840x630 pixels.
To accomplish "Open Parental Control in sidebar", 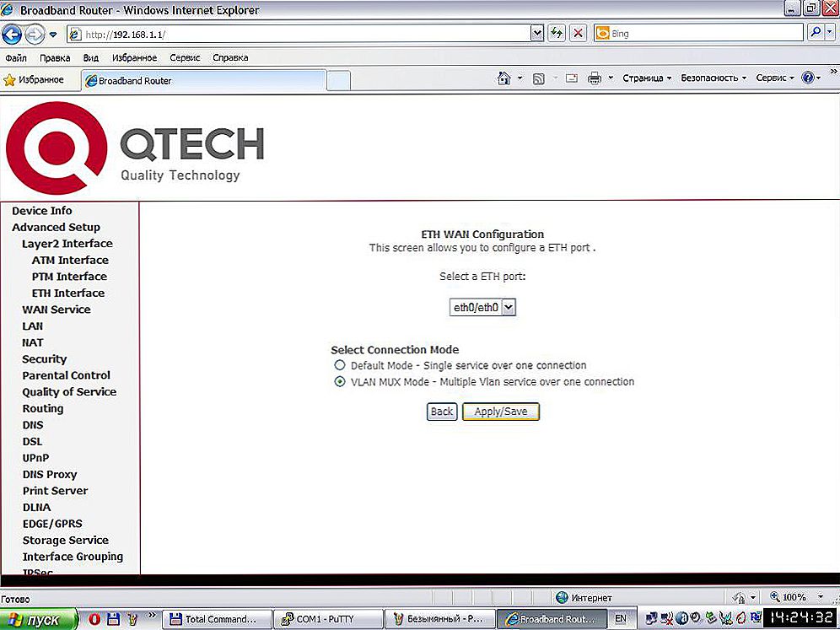I will click(x=66, y=375).
